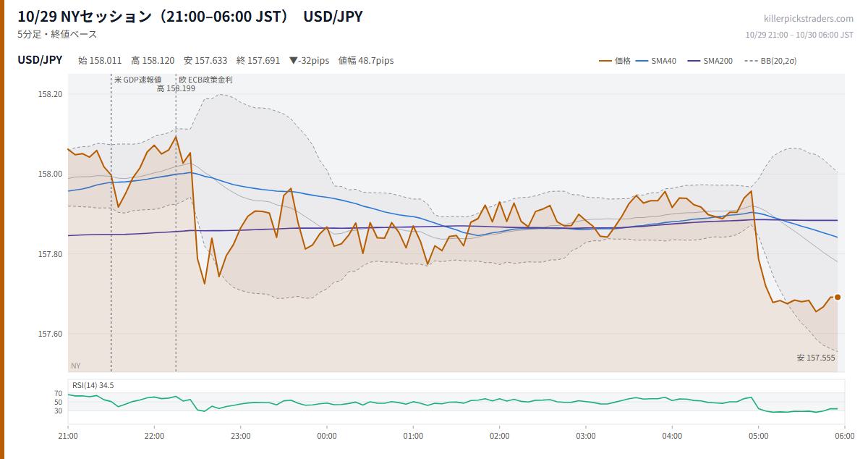This screenshot has height=459, width=868.
Task: Click the 安 157.555 low annotation
Action: (816, 358)
